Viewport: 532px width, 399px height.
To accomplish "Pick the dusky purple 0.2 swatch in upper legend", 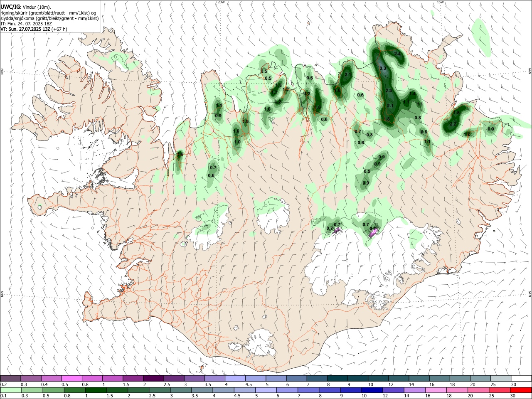I will [10, 378].
